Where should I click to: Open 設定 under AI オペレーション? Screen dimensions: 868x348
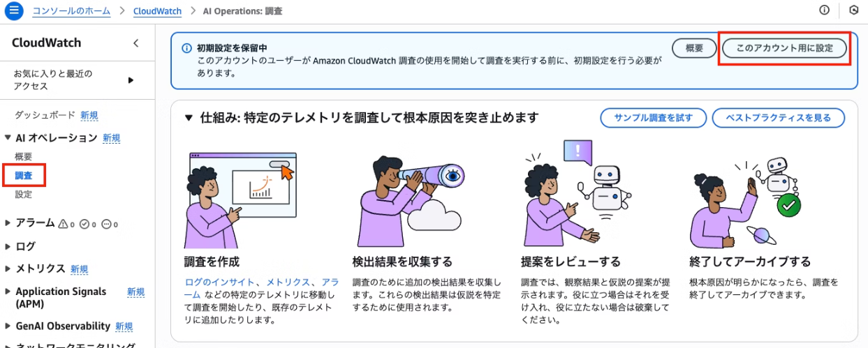24,195
